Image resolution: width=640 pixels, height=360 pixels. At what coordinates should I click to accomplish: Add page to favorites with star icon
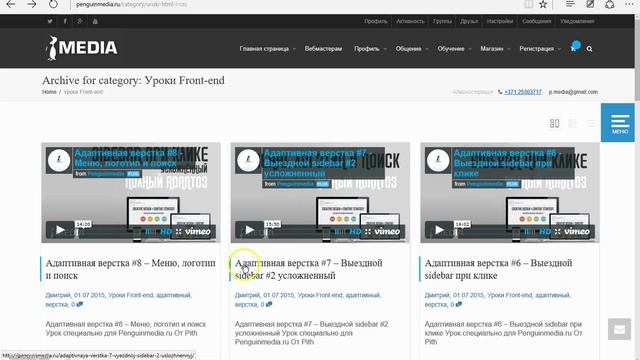[543, 4]
